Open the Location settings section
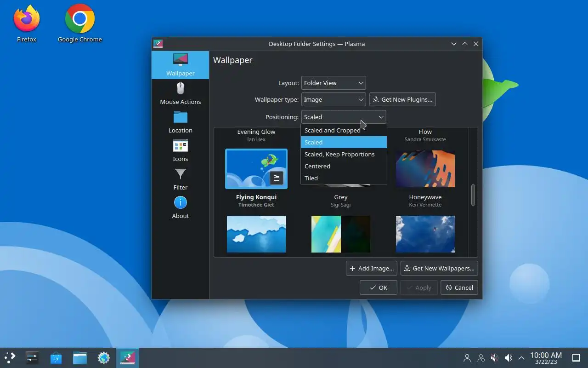The height and width of the screenshot is (368, 588). [x=180, y=122]
